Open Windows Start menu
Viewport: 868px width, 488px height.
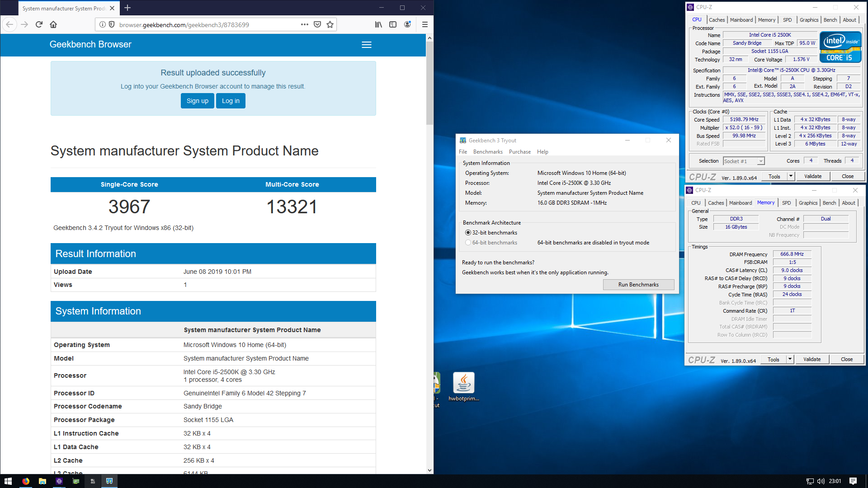[8, 481]
